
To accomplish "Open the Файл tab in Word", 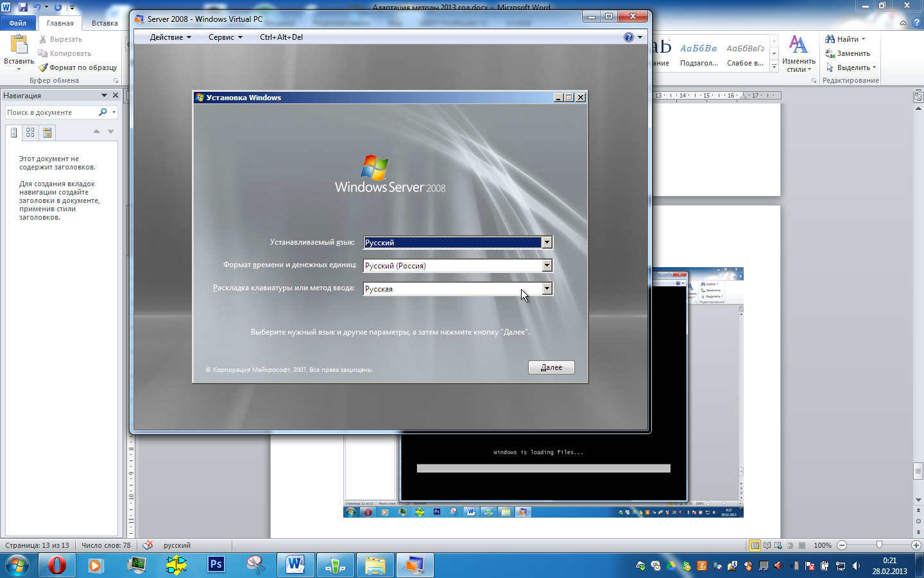I will [18, 23].
